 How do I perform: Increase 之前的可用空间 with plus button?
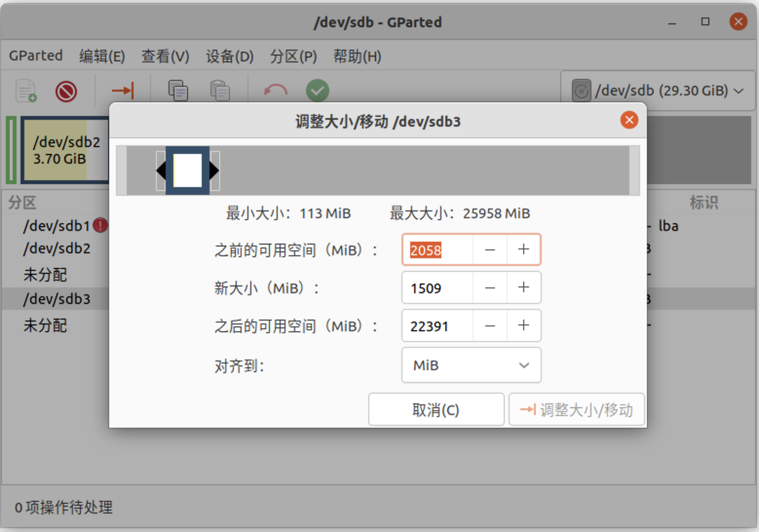coord(524,249)
